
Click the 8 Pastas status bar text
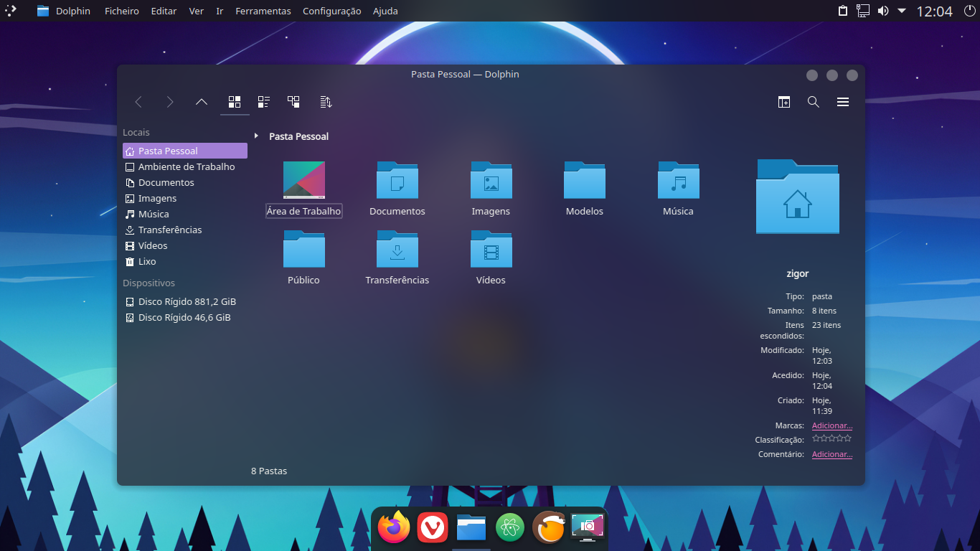[x=269, y=471]
